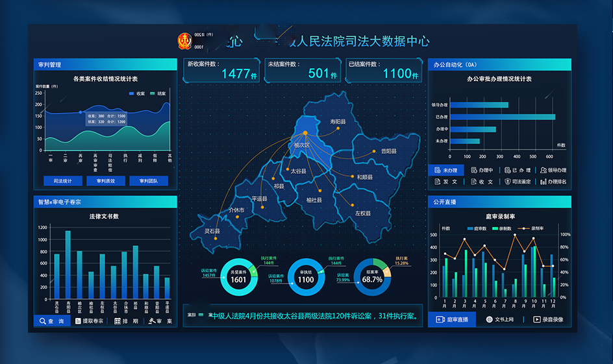613x364 pixels.
Task: Click the court emblem logo in header
Action: [185, 41]
